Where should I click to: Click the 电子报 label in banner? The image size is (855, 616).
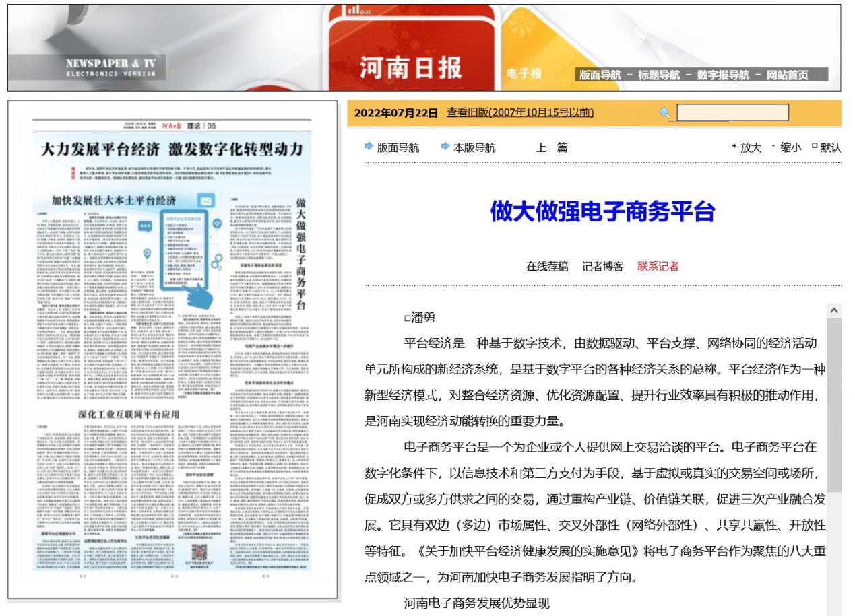point(524,74)
